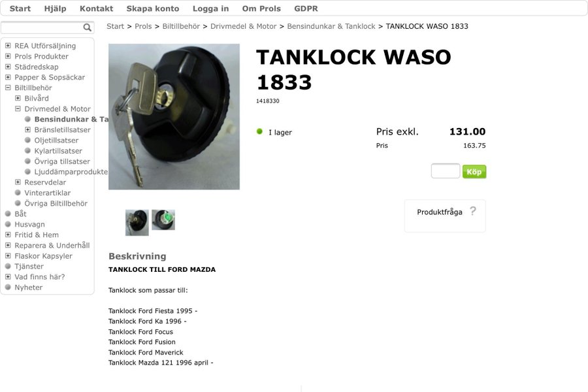This screenshot has height=392, width=588.
Task: Click the bullet icon beside Oljetillsatser
Action: tap(27, 140)
